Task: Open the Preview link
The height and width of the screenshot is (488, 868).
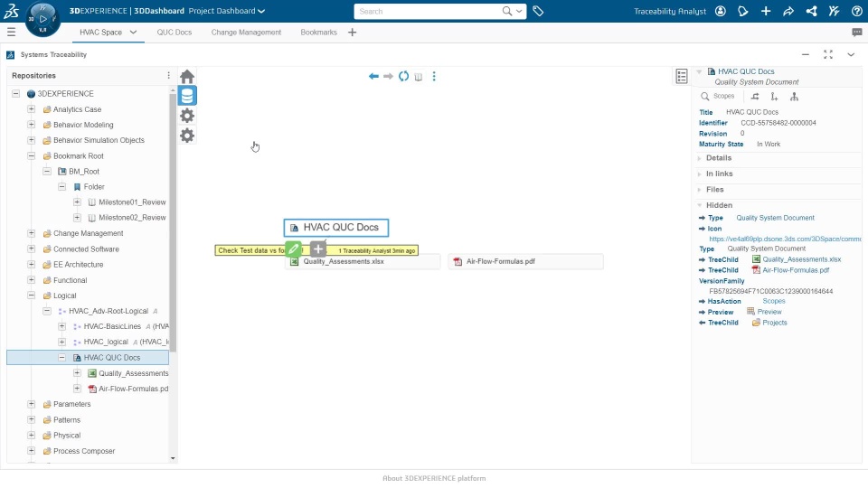Action: click(769, 312)
